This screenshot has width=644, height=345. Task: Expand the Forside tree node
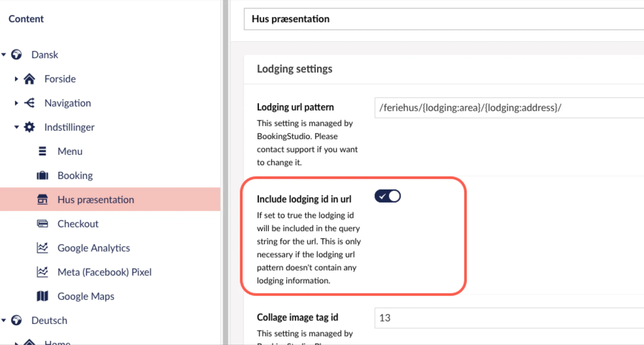coord(16,79)
